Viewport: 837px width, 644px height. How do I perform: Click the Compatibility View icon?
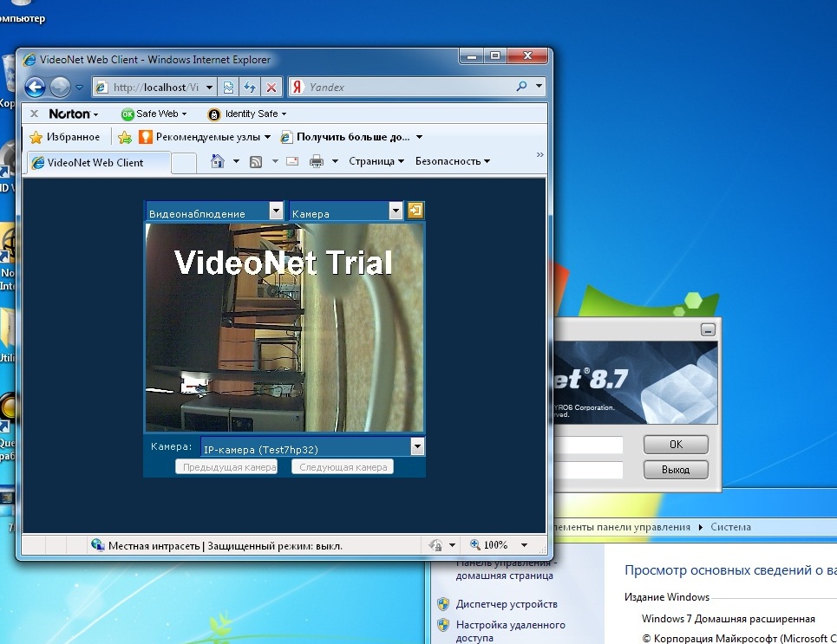pyautogui.click(x=228, y=88)
